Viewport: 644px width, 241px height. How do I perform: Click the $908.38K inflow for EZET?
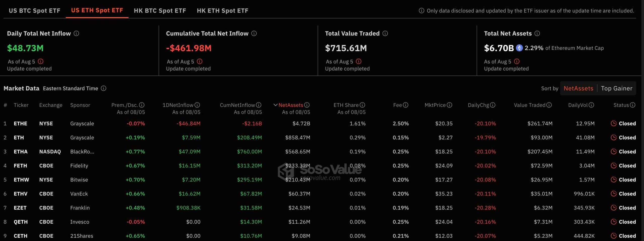tap(188, 208)
